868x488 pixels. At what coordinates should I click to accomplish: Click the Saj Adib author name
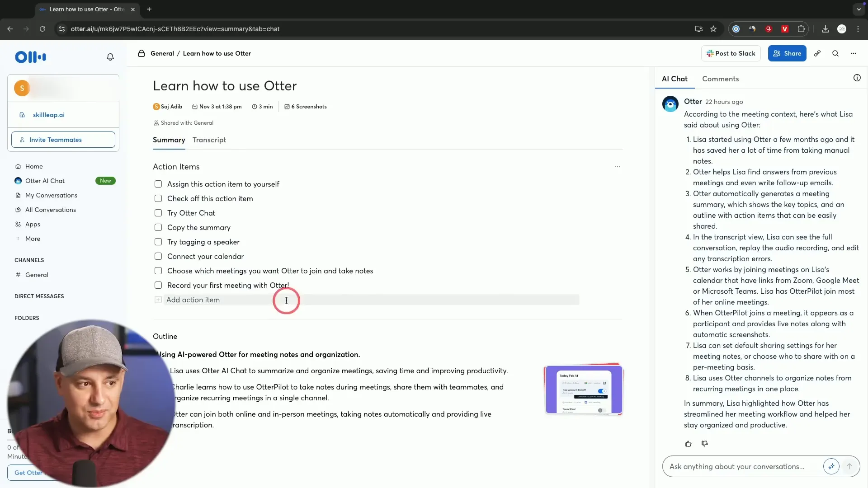171,107
